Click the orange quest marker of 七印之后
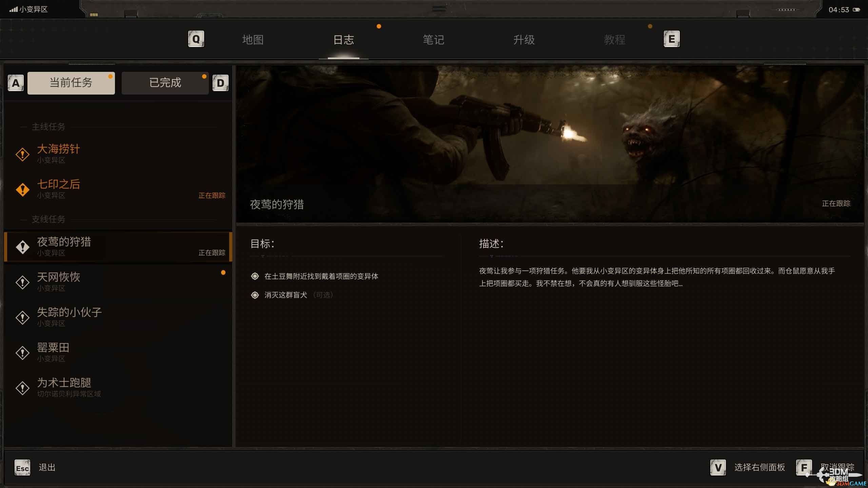 click(x=23, y=189)
